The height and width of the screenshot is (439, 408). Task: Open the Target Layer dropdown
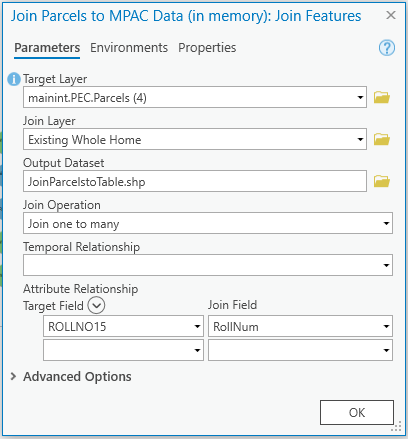pos(195,97)
